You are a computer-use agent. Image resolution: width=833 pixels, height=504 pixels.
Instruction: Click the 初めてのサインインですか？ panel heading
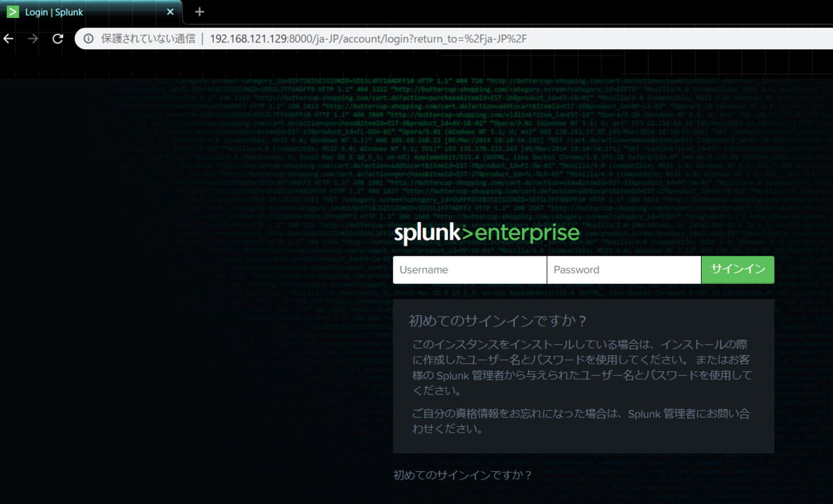click(x=498, y=321)
